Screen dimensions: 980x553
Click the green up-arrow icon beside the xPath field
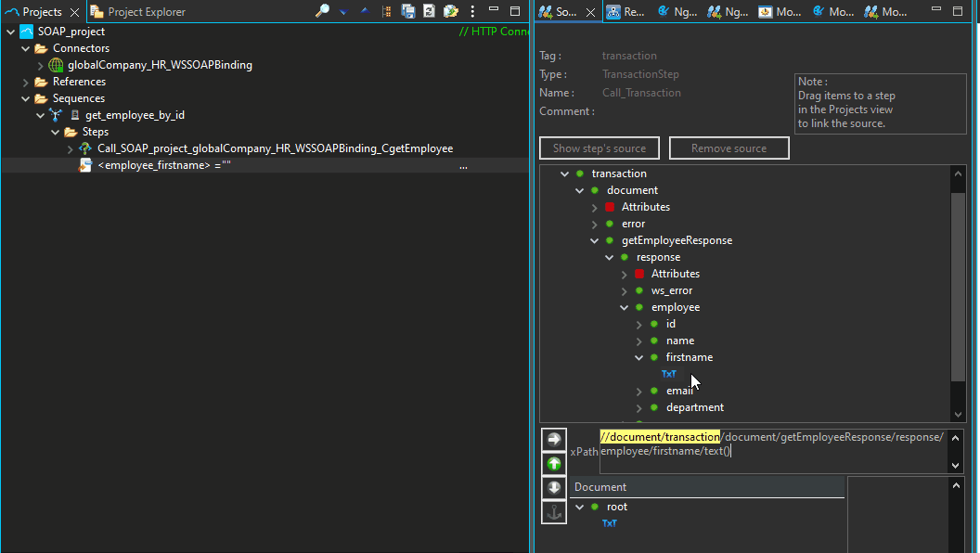tap(554, 463)
